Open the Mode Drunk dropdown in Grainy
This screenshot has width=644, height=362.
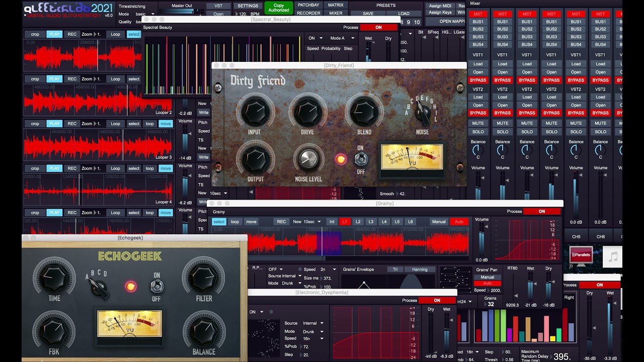pos(290,283)
